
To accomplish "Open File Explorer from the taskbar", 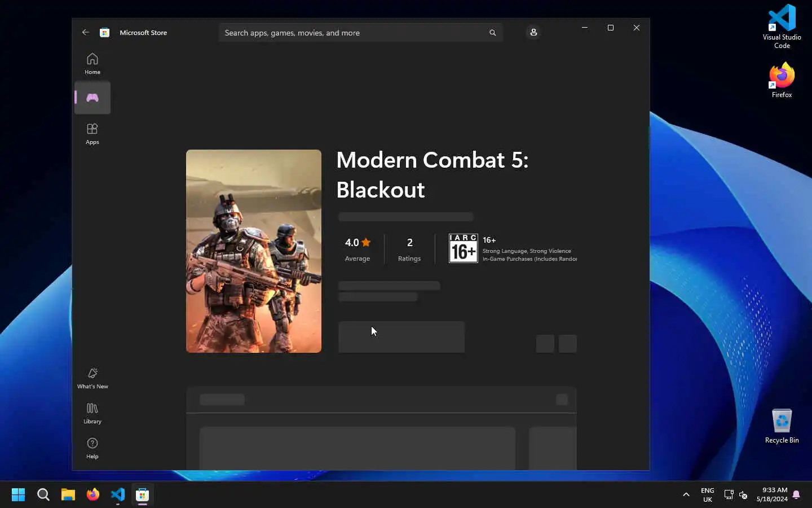I will pos(68,494).
